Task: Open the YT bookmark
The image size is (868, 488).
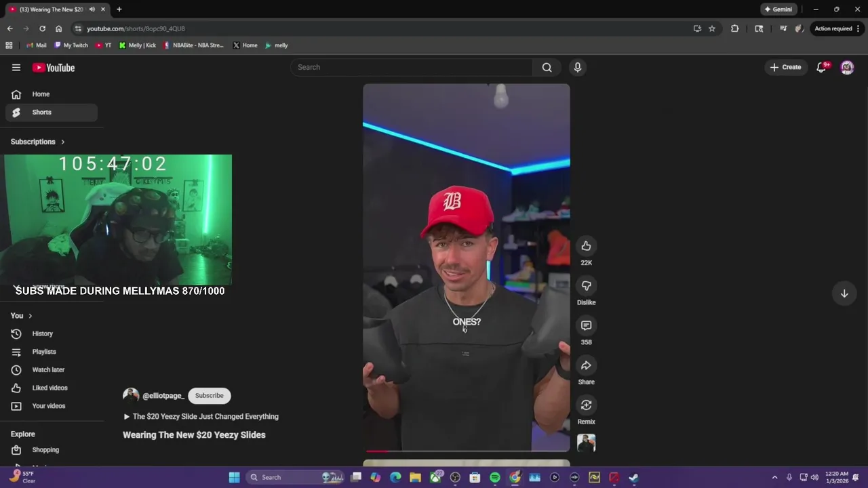Action: pos(103,45)
